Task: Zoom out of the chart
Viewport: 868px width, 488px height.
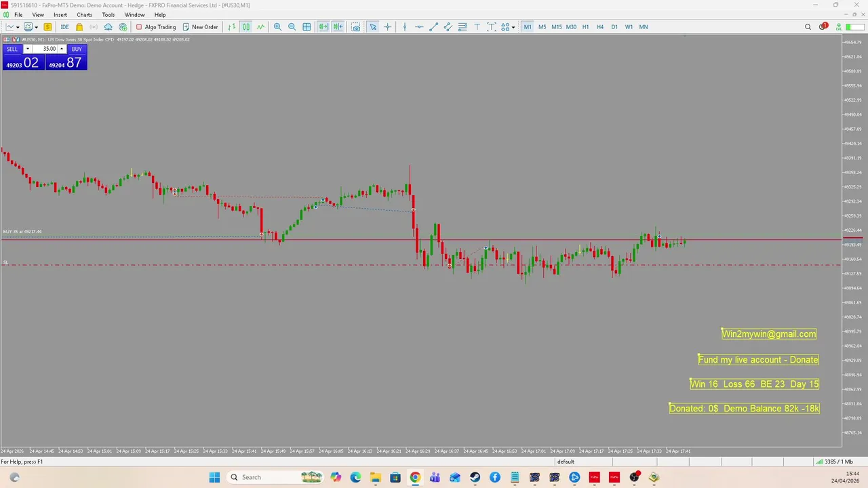Action: click(292, 27)
